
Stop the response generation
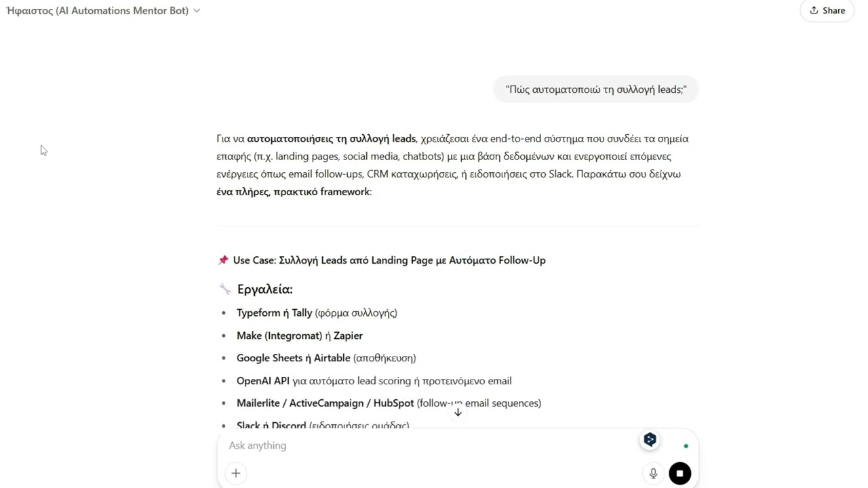tap(679, 474)
